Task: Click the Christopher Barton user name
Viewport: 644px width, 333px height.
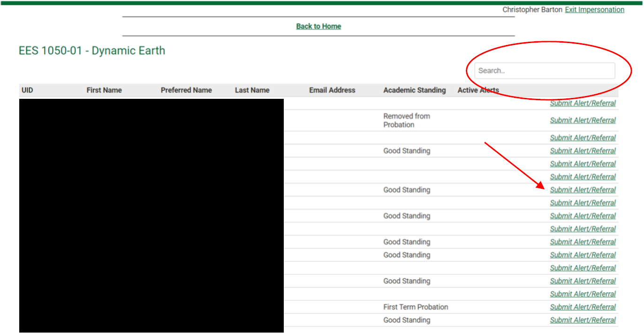Action: pos(532,10)
